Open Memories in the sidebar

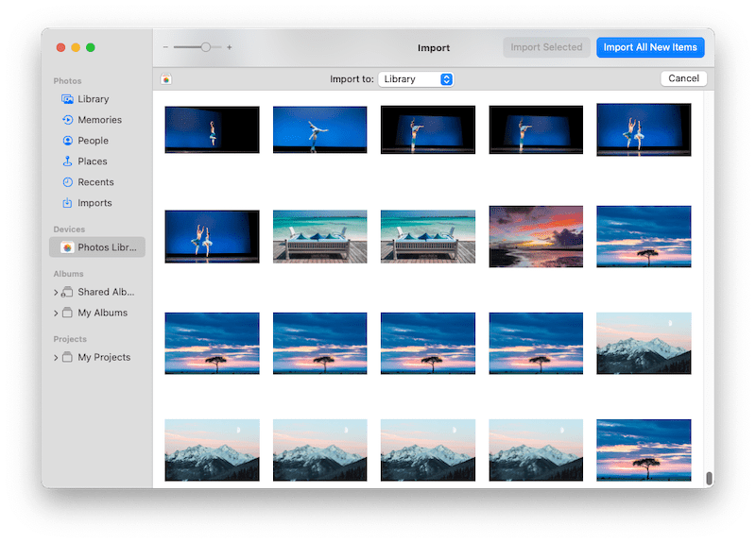click(67, 120)
